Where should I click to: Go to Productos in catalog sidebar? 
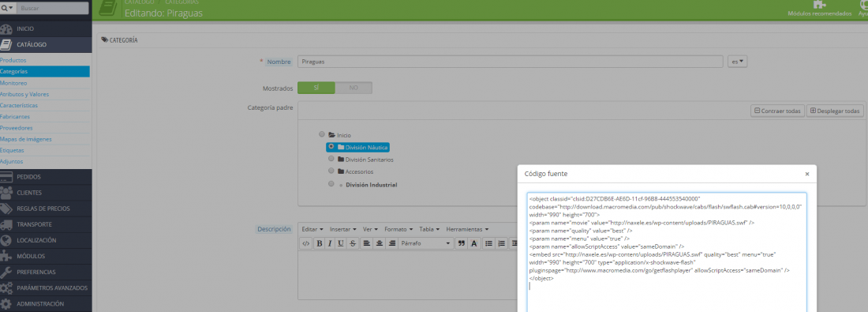(13, 60)
